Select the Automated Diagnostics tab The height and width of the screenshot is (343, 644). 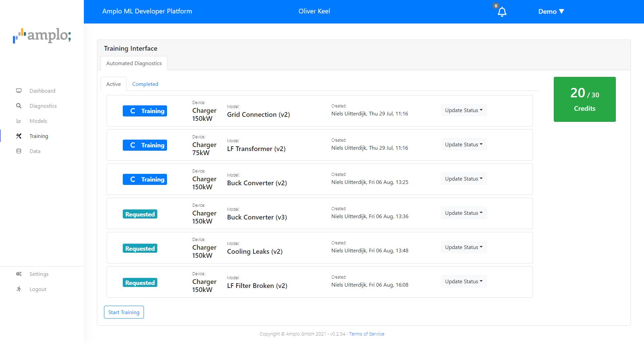point(134,63)
